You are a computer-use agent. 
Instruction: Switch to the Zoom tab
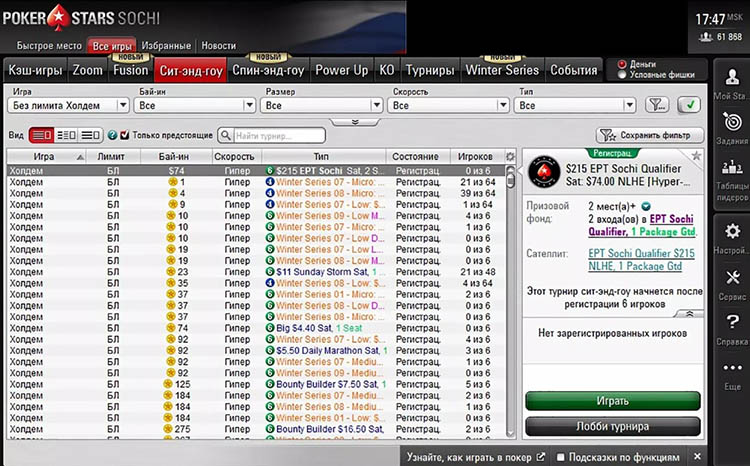pyautogui.click(x=88, y=70)
